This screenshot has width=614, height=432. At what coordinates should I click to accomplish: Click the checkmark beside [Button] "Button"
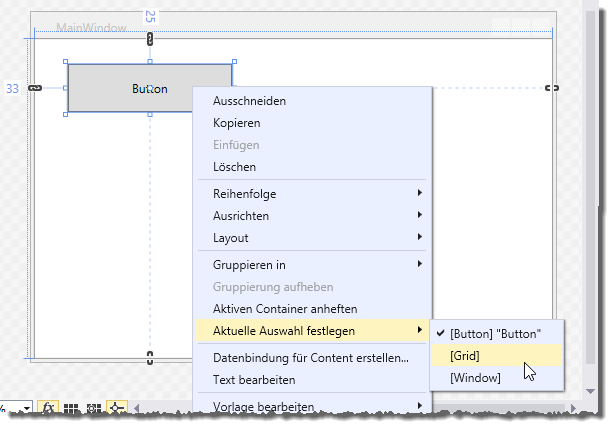(441, 333)
